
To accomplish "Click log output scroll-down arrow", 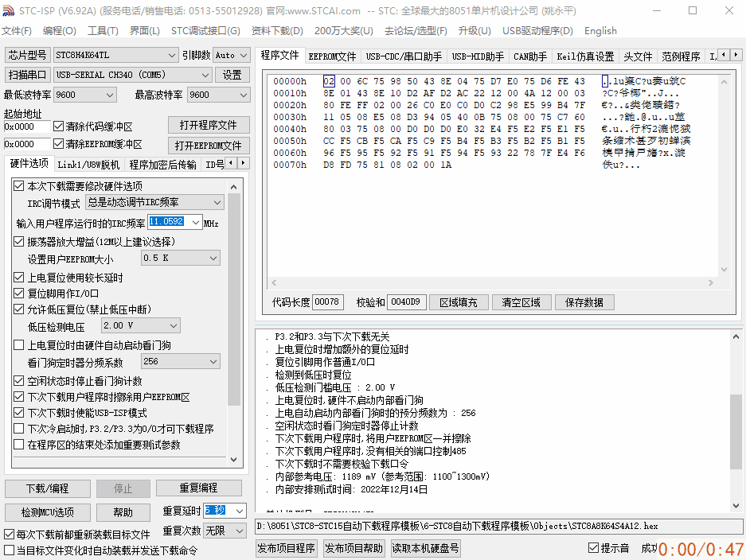I will pyautogui.click(x=736, y=506).
